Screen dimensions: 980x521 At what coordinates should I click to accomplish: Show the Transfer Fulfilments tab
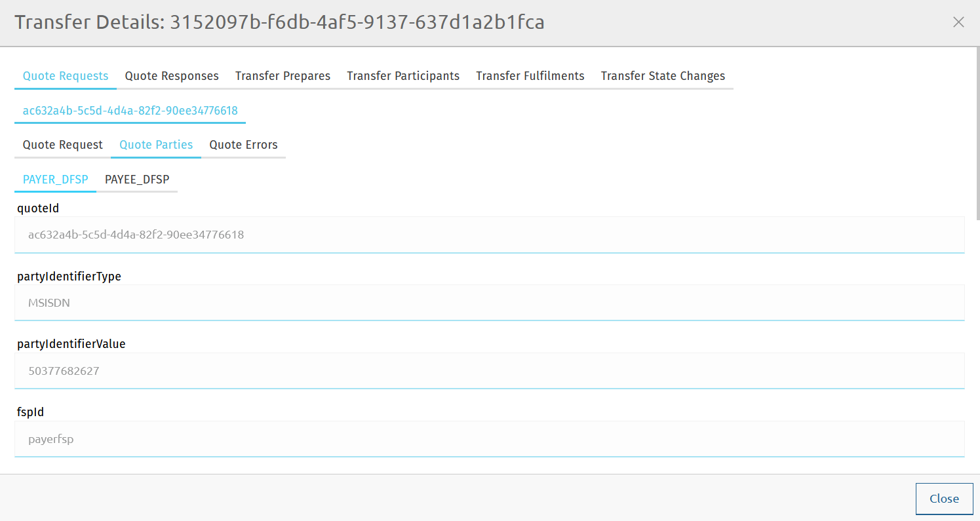530,76
